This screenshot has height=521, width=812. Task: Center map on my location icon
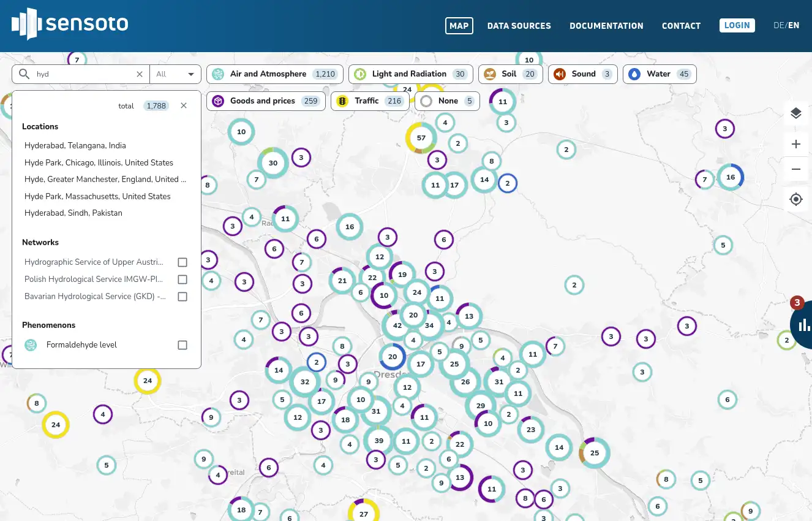(795, 199)
